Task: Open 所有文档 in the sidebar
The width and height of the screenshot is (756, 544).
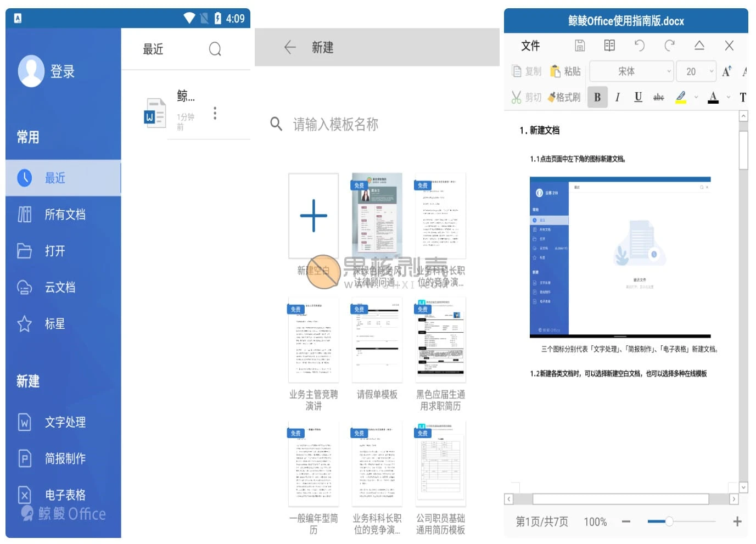Action: pos(63,214)
